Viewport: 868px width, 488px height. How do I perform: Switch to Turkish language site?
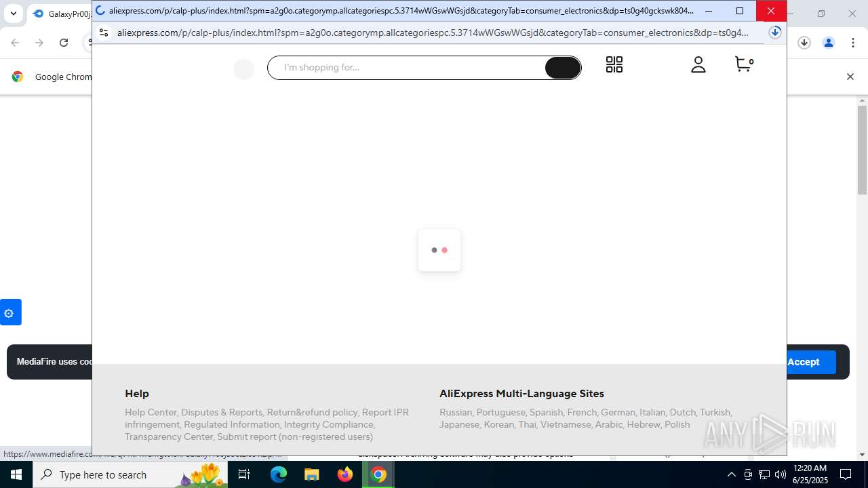tap(715, 412)
